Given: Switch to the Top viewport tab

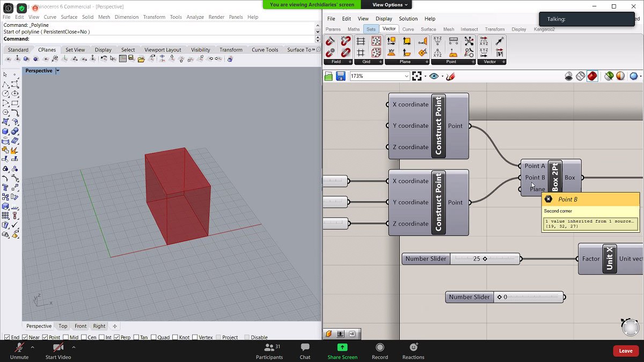Looking at the screenshot, I should pyautogui.click(x=63, y=326).
